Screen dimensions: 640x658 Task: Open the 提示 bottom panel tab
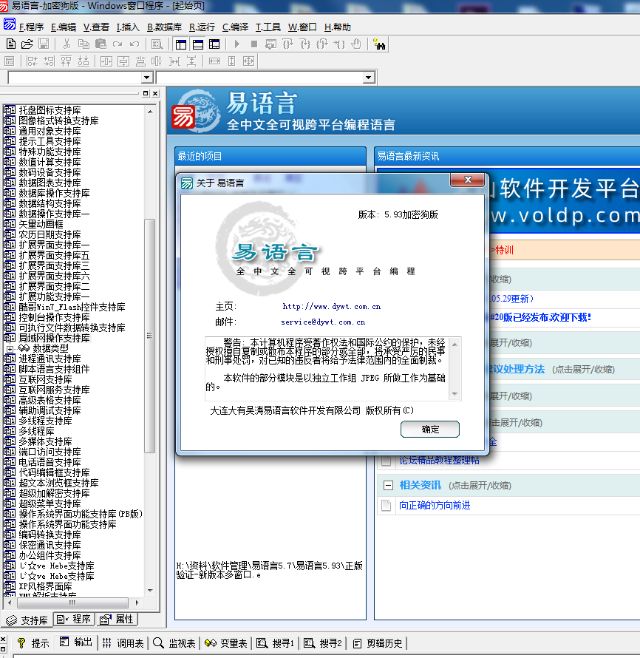click(34, 643)
